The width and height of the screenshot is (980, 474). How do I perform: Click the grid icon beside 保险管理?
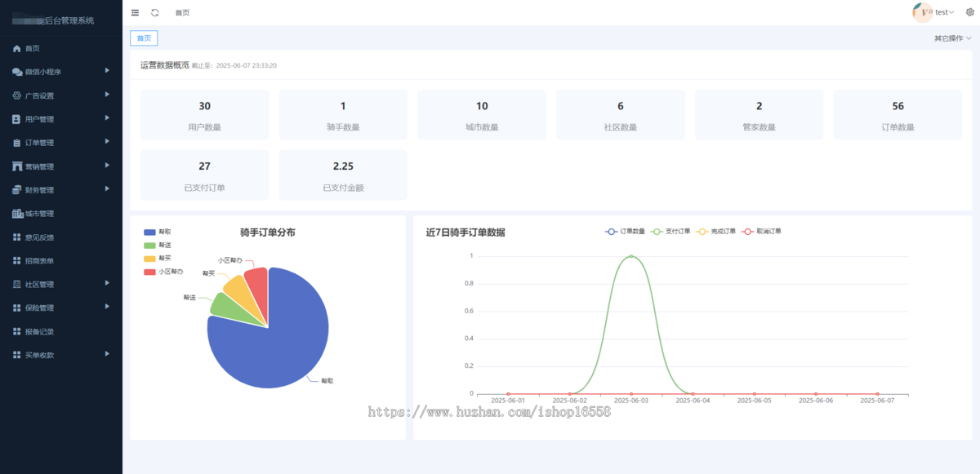(x=17, y=308)
